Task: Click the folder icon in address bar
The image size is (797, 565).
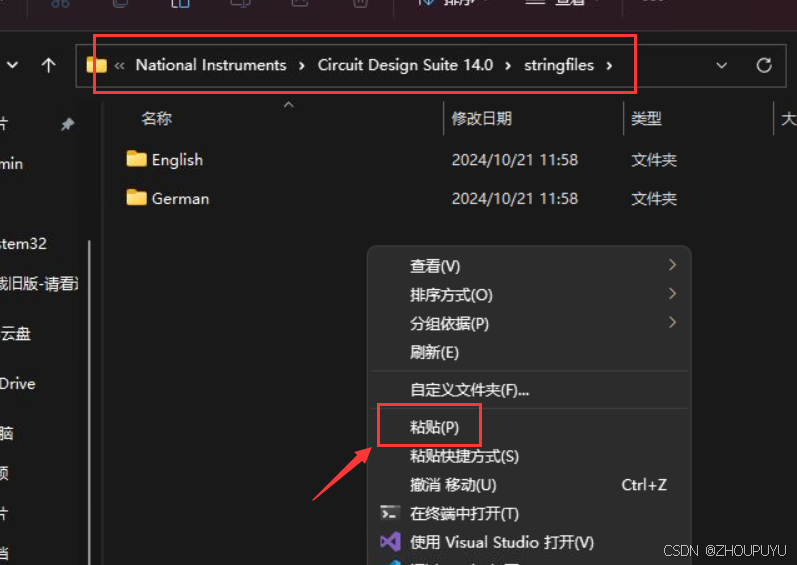Action: click(97, 65)
